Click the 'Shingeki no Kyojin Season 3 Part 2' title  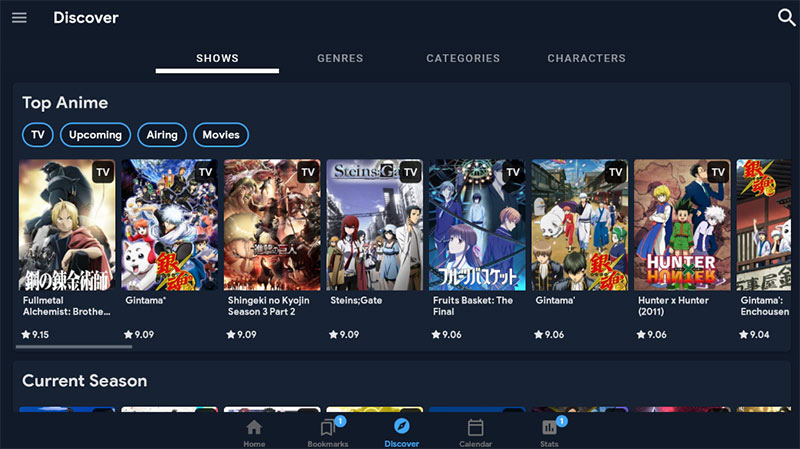point(268,306)
